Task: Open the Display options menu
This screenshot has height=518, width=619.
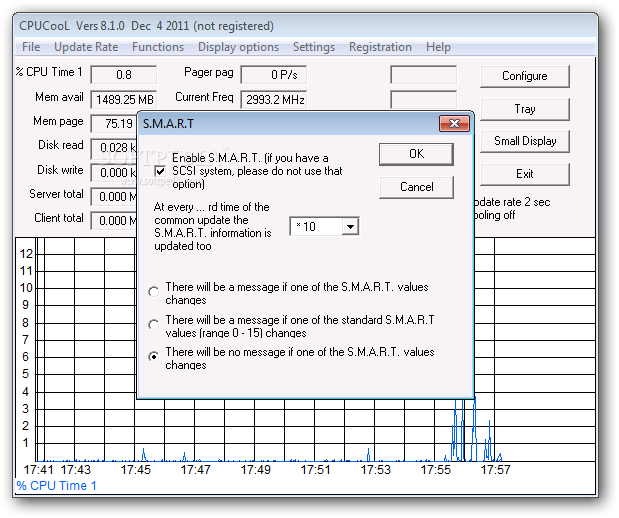Action: pos(238,47)
